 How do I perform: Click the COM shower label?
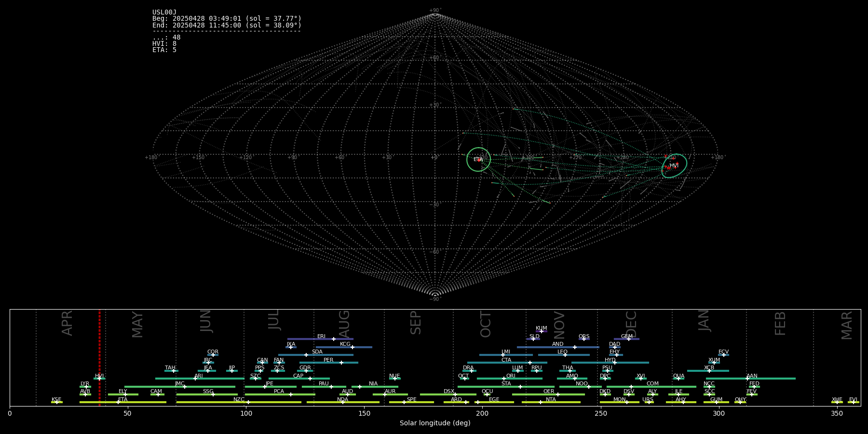coord(652,384)
